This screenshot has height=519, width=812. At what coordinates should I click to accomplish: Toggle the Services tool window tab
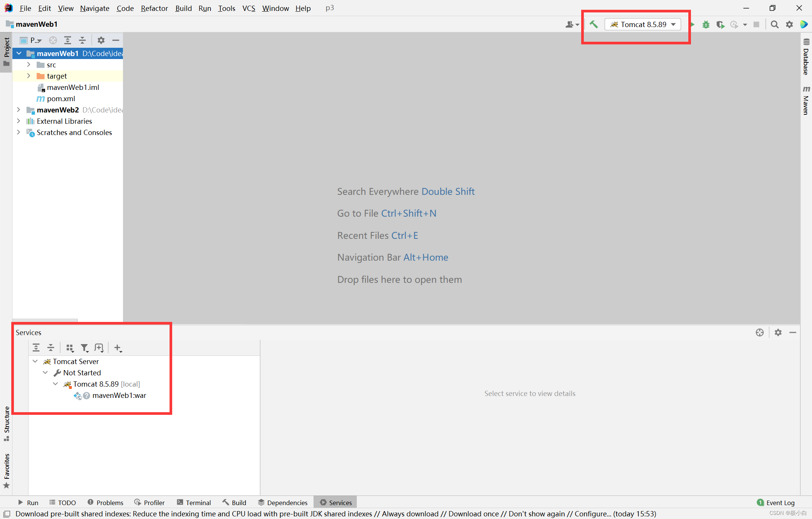point(335,502)
